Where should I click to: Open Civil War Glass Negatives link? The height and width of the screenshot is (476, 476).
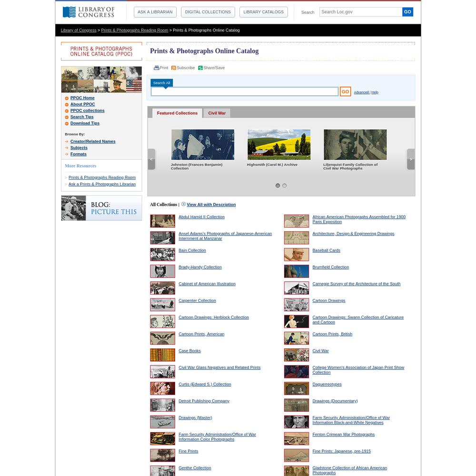[219, 367]
